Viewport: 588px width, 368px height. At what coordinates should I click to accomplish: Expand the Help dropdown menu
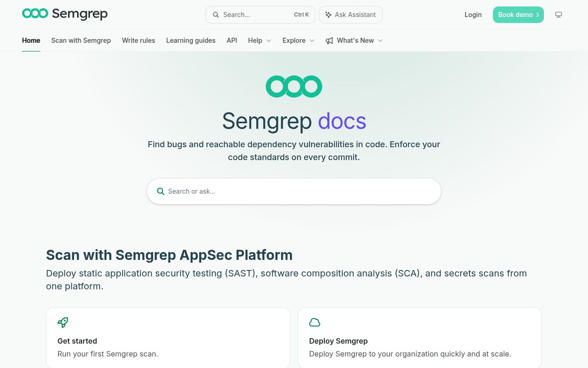point(260,40)
